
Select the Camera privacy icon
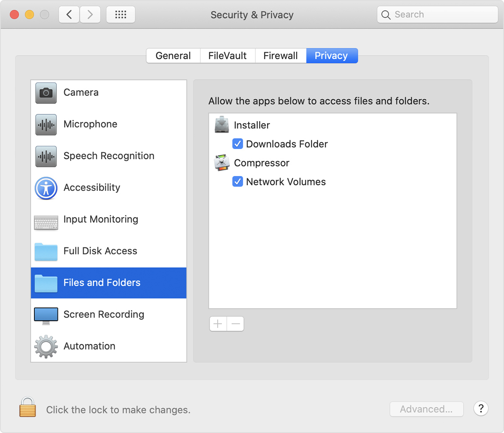46,93
